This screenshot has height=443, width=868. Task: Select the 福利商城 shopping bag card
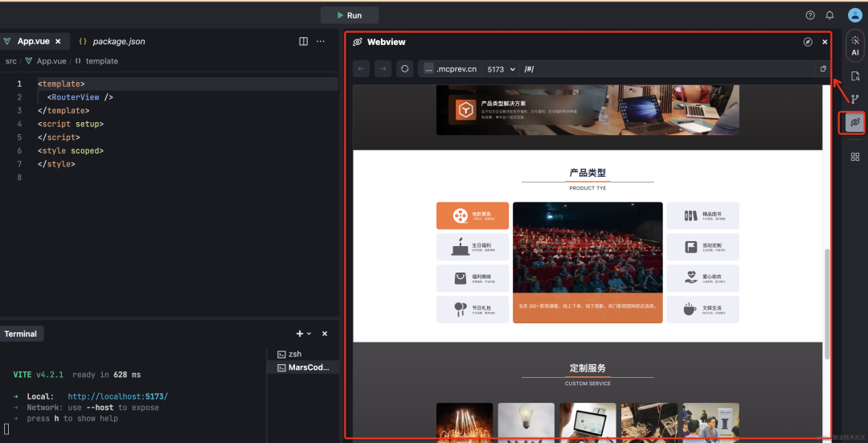click(x=473, y=278)
